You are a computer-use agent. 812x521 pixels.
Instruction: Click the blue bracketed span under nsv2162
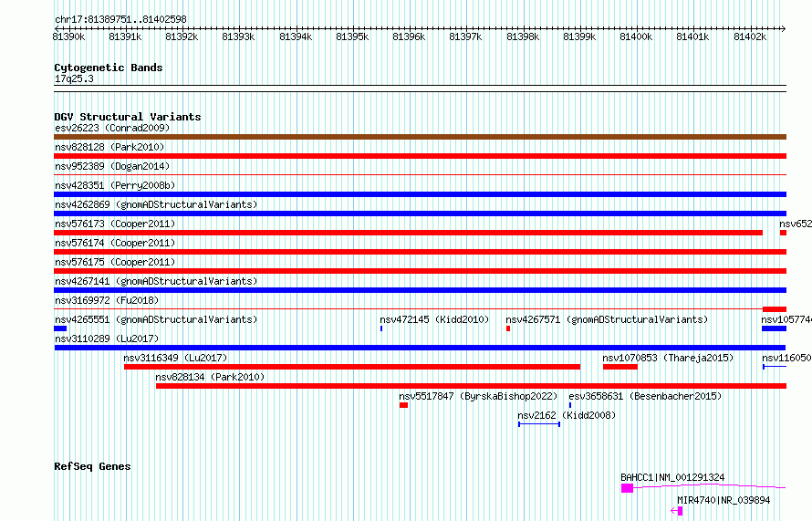[539, 424]
